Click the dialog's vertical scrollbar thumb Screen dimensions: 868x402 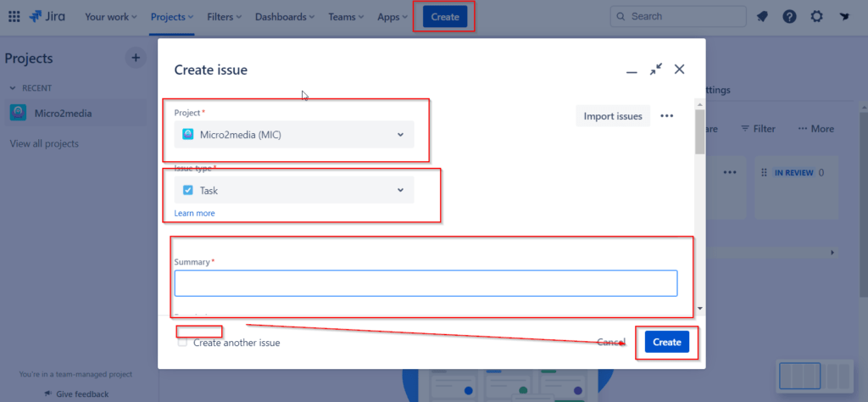(x=699, y=131)
